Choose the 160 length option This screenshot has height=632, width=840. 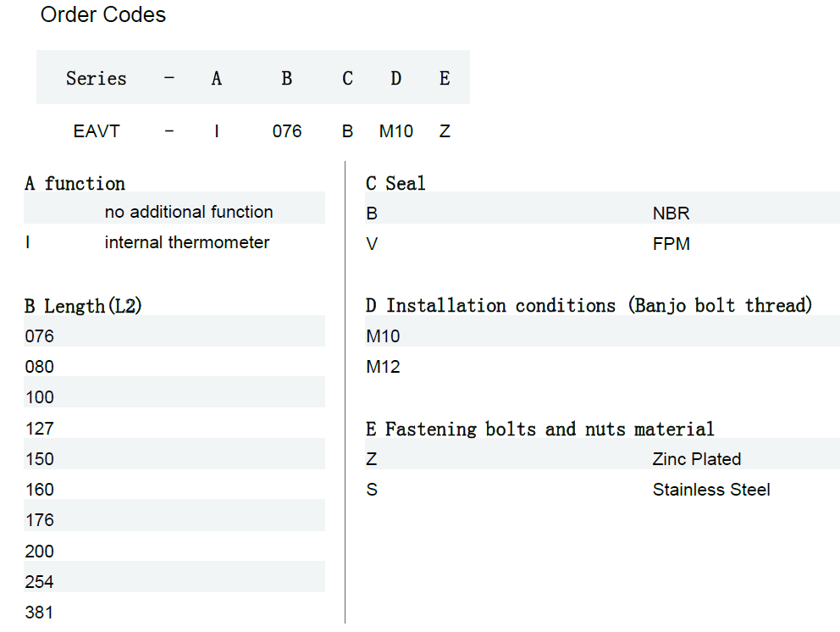click(x=39, y=490)
